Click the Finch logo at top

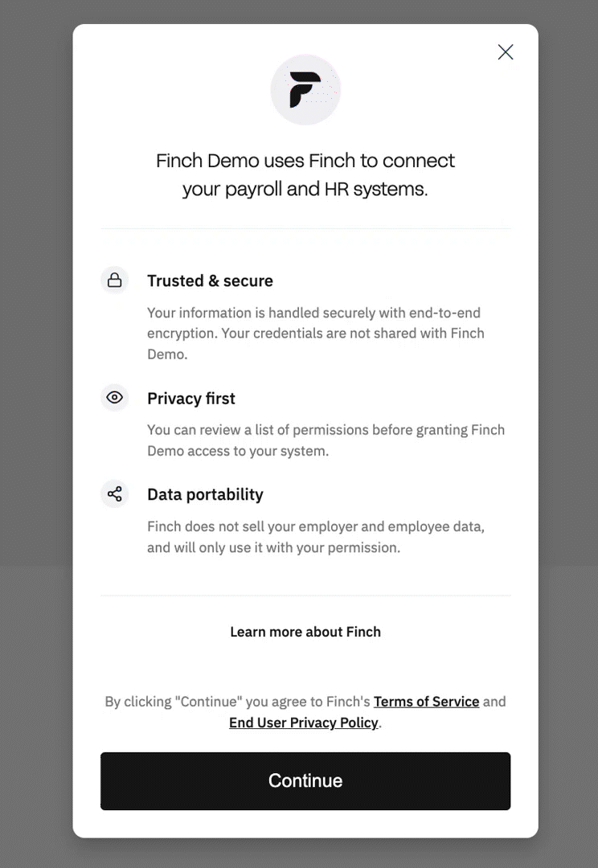pos(305,90)
